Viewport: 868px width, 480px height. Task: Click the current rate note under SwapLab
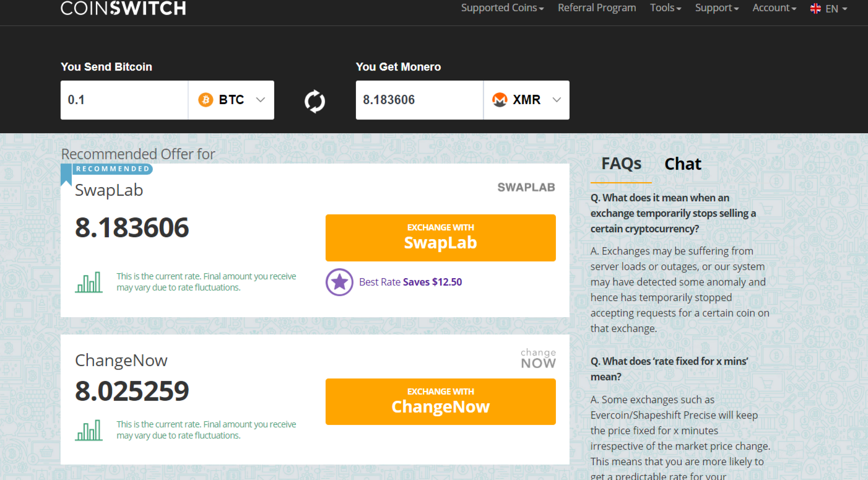206,282
